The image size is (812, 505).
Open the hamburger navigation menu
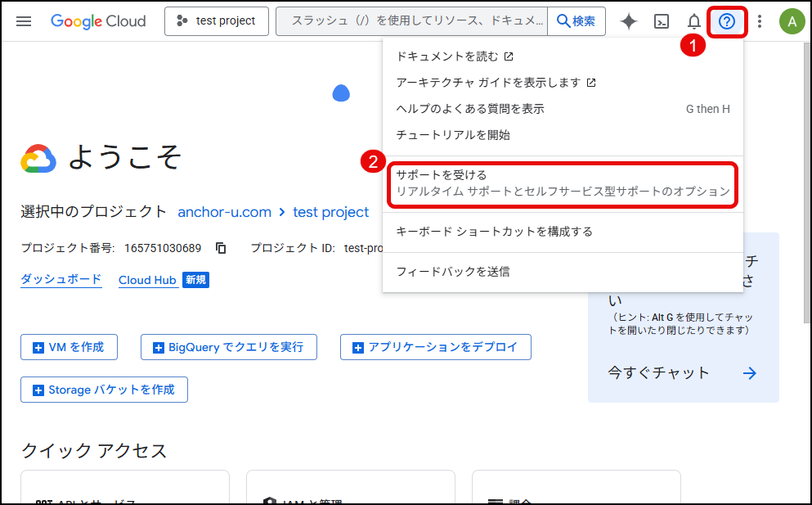coord(24,21)
